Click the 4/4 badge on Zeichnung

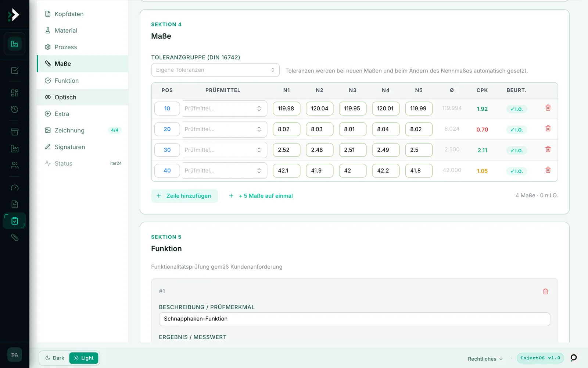pyautogui.click(x=115, y=130)
